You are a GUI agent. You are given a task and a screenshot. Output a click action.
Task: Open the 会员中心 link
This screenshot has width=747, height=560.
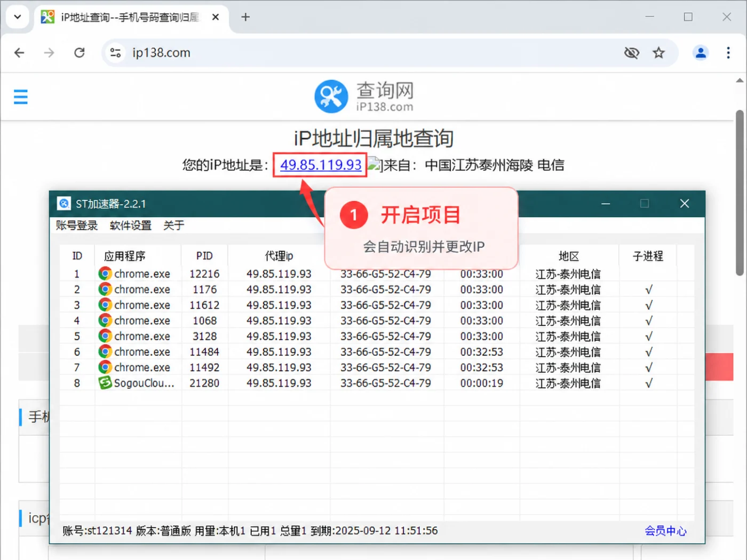(x=666, y=531)
